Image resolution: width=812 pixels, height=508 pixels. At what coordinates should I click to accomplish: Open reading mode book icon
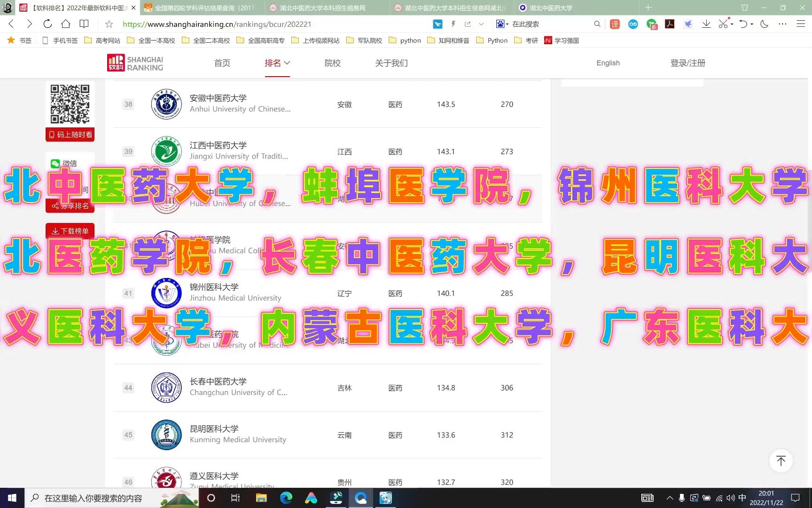coord(84,24)
